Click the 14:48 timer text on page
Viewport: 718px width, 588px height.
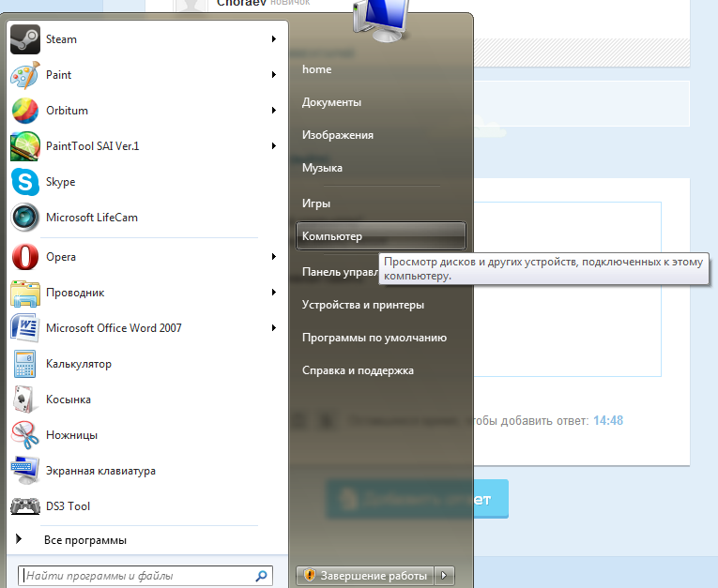608,420
